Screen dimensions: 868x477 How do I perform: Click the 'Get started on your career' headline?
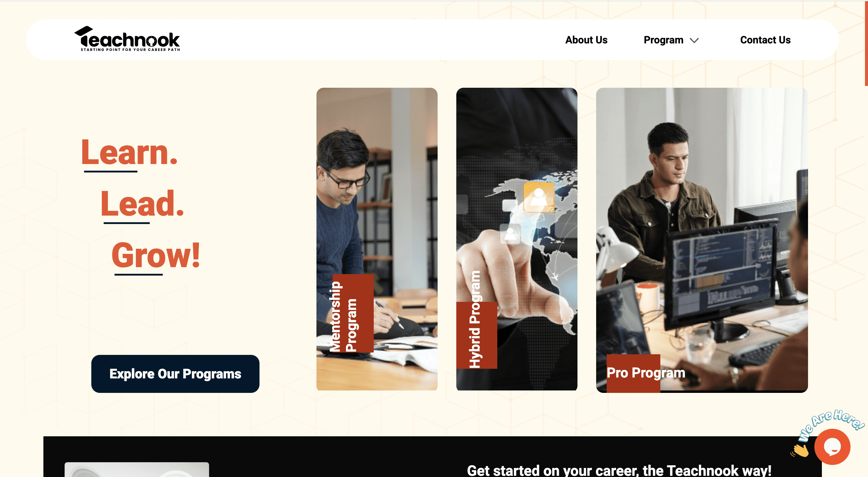point(619,470)
